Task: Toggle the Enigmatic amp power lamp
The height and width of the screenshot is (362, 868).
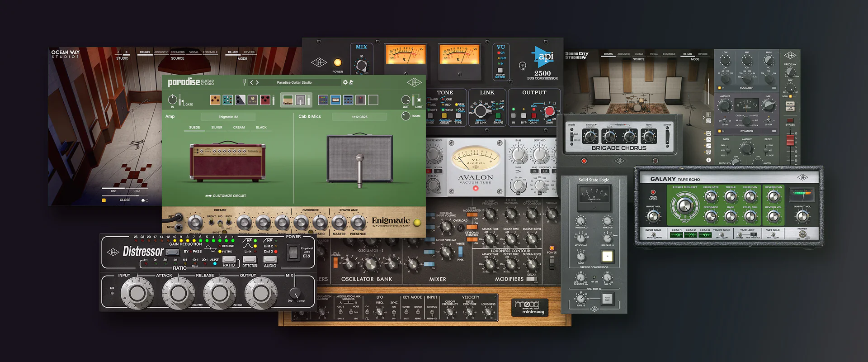Action: 417,223
